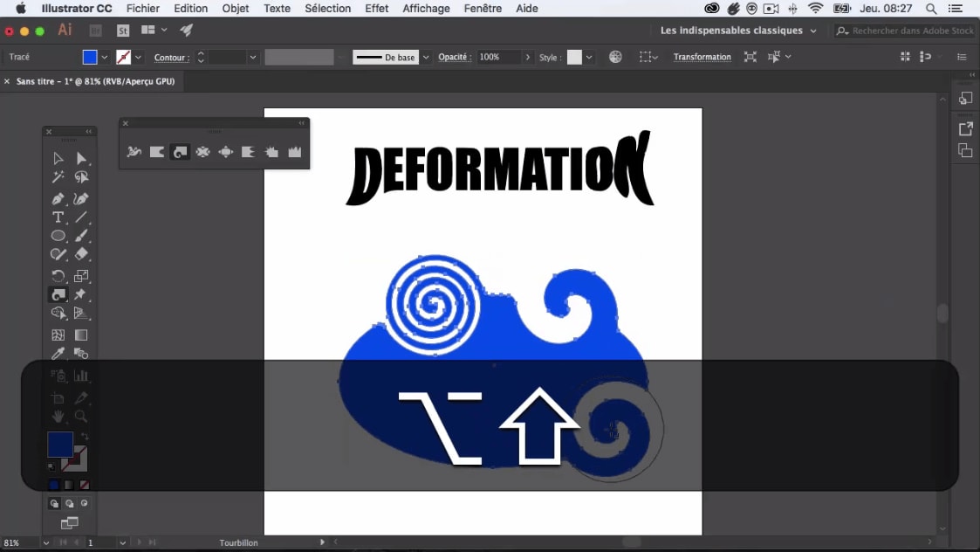980x552 pixels.
Task: Click the Adobe Stock search field
Action: pos(911,31)
